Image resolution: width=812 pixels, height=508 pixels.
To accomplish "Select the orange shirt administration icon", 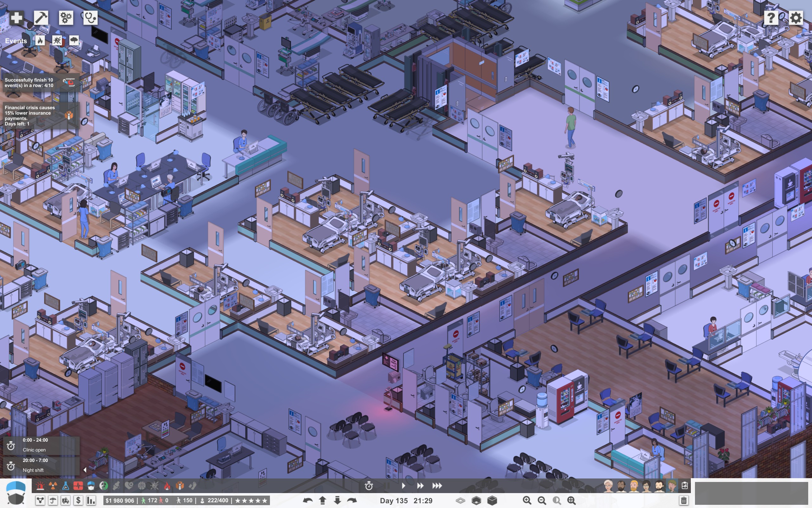I will (180, 485).
